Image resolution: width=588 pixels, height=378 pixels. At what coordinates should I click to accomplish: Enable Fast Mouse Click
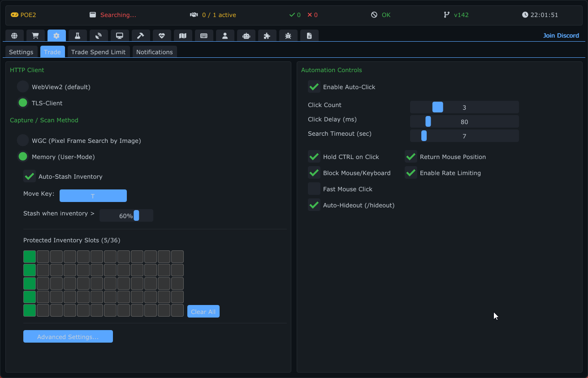pyautogui.click(x=314, y=189)
